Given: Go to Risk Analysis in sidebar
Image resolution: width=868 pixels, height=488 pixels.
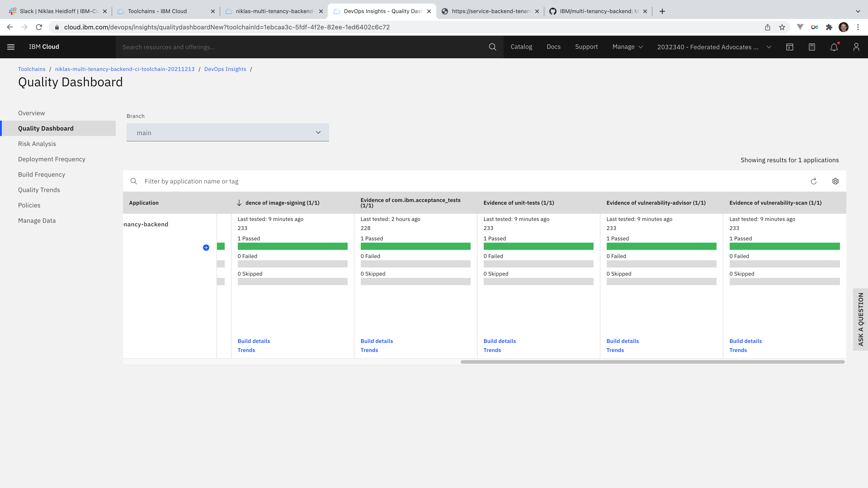Looking at the screenshot, I should click(37, 144).
